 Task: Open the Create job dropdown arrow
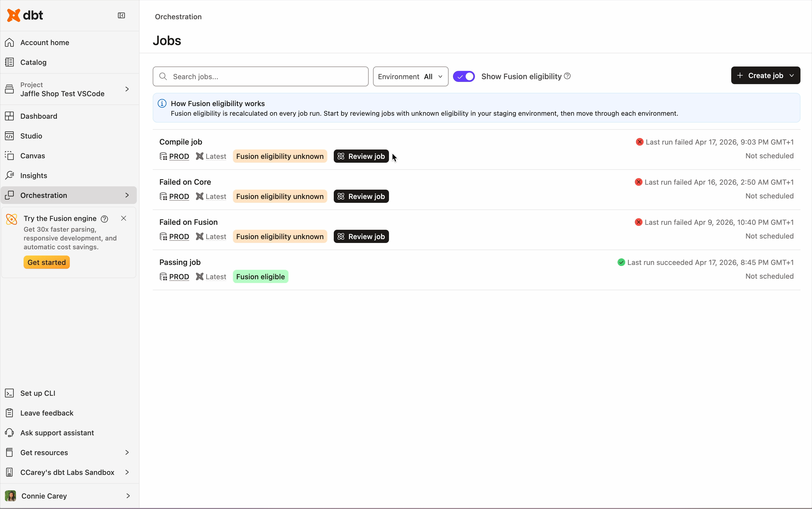(791, 75)
